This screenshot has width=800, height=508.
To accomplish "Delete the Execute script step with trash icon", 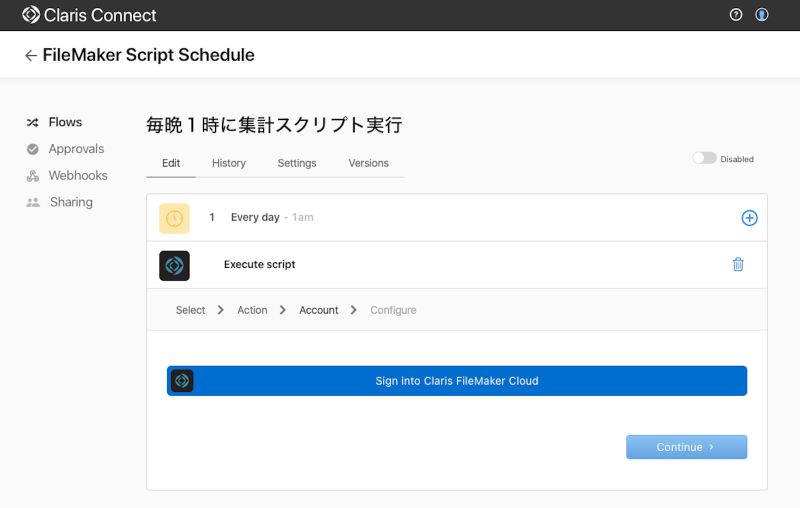I will tap(738, 264).
